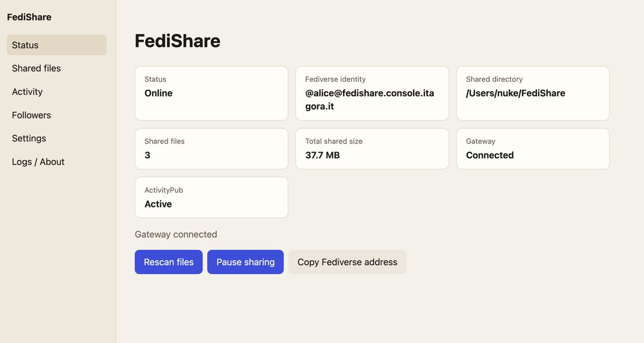Click the 37.7 MB total size value
Image resolution: width=644 pixels, height=343 pixels.
click(322, 155)
